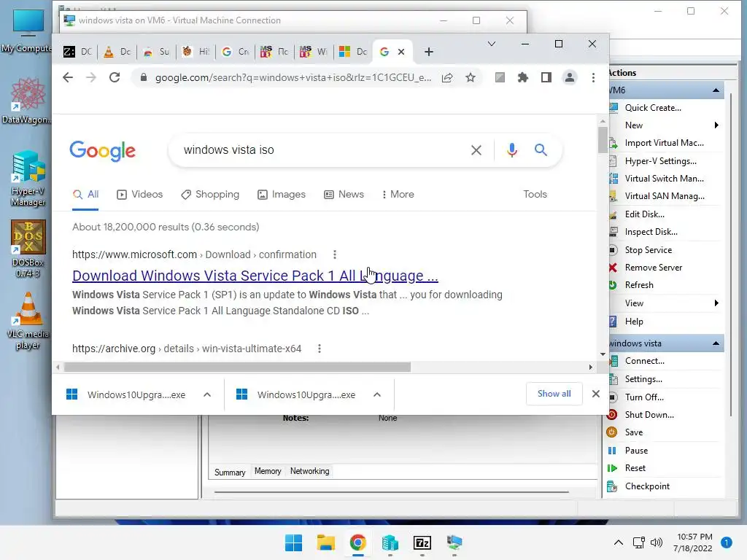Click the Windows Start button
Screen dimensions: 747x560
[x=293, y=542]
